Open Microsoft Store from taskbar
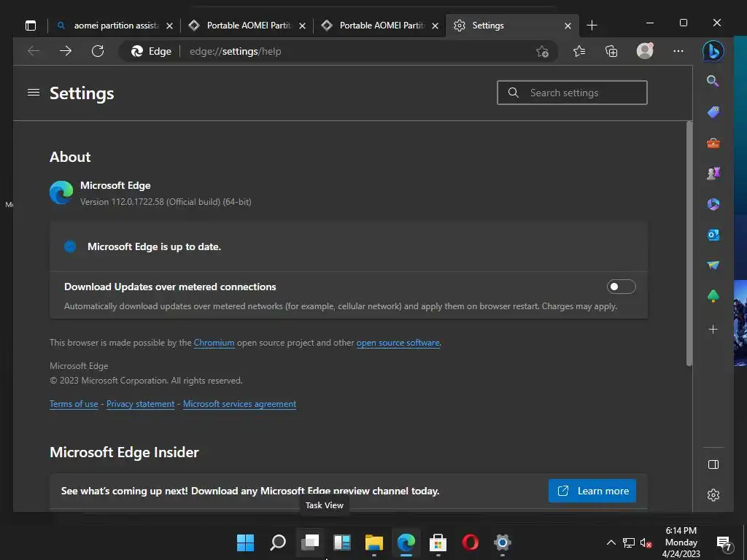The height and width of the screenshot is (560, 747). 438,542
